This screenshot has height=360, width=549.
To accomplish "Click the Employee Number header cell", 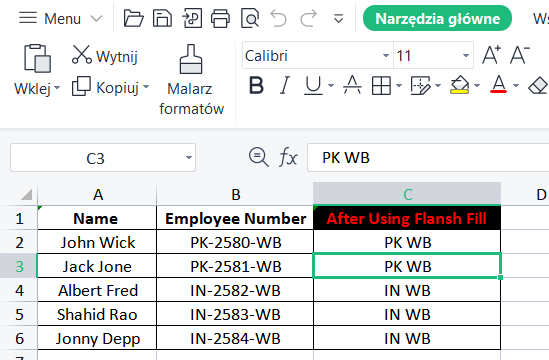I will click(x=235, y=218).
